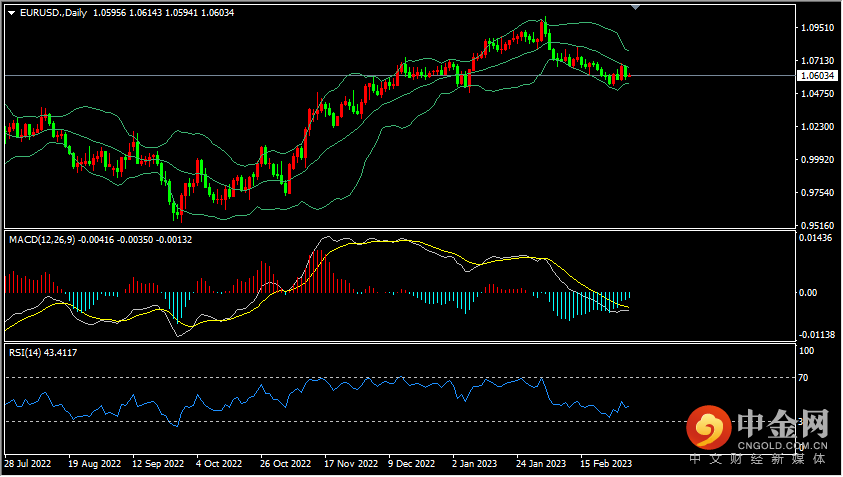Select the 24 Jan 2023 date label
Viewport: 843px width, 477px height.
click(x=541, y=465)
